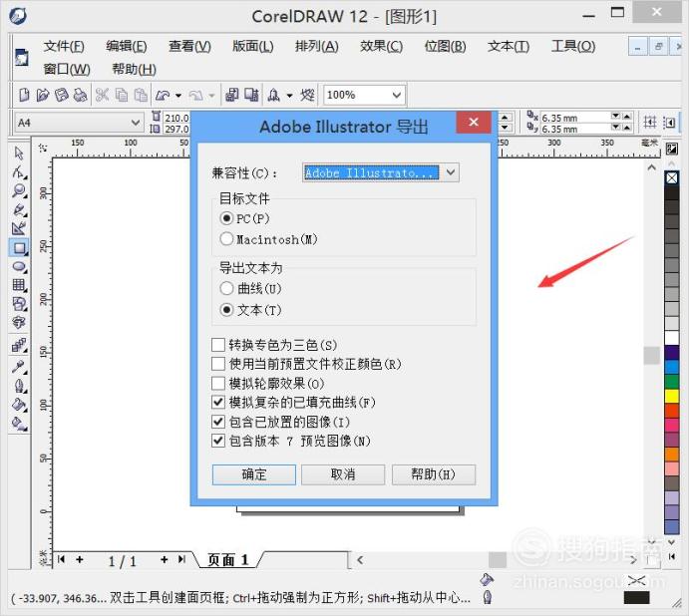Select the Zoom magnifier tool
Image resolution: width=689 pixels, height=616 pixels.
19,190
